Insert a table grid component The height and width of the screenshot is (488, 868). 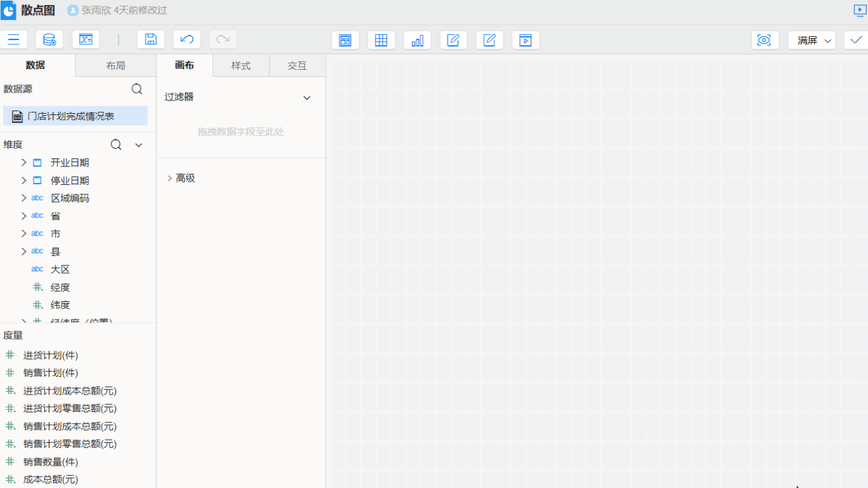[381, 41]
